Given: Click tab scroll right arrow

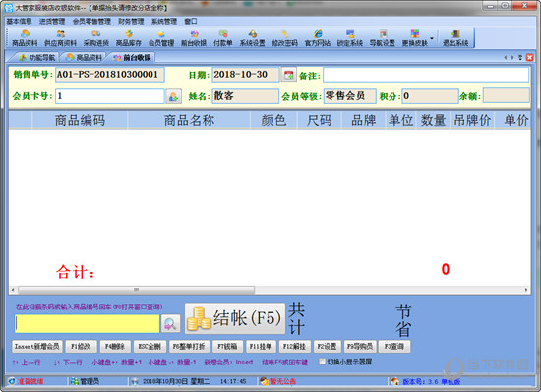Looking at the screenshot, I should click(x=512, y=58).
